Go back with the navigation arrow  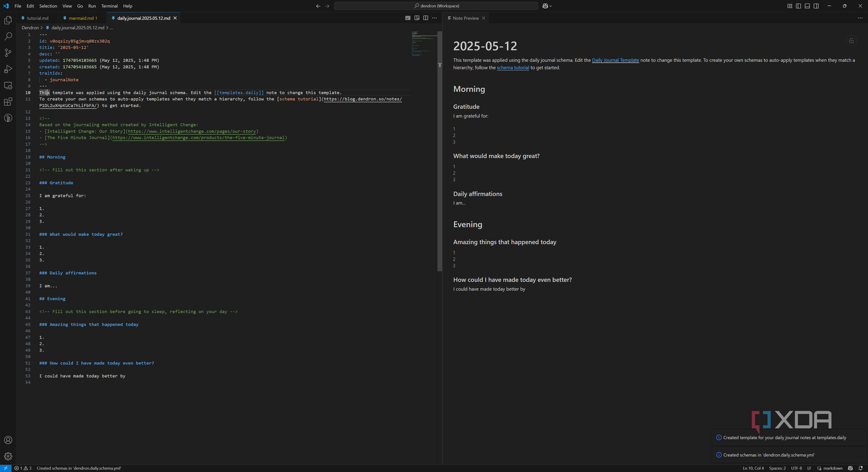point(318,6)
